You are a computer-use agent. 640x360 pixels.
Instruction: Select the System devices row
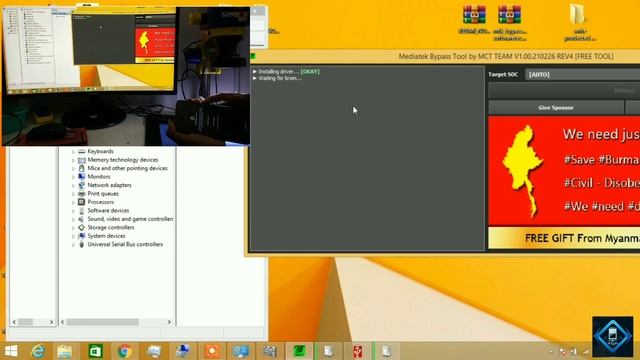tap(106, 236)
